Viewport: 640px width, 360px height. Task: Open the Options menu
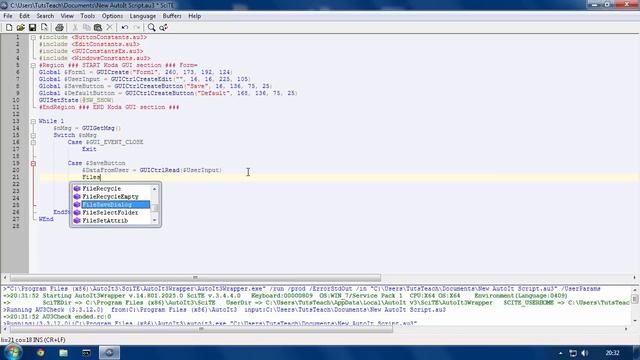tap(112, 16)
